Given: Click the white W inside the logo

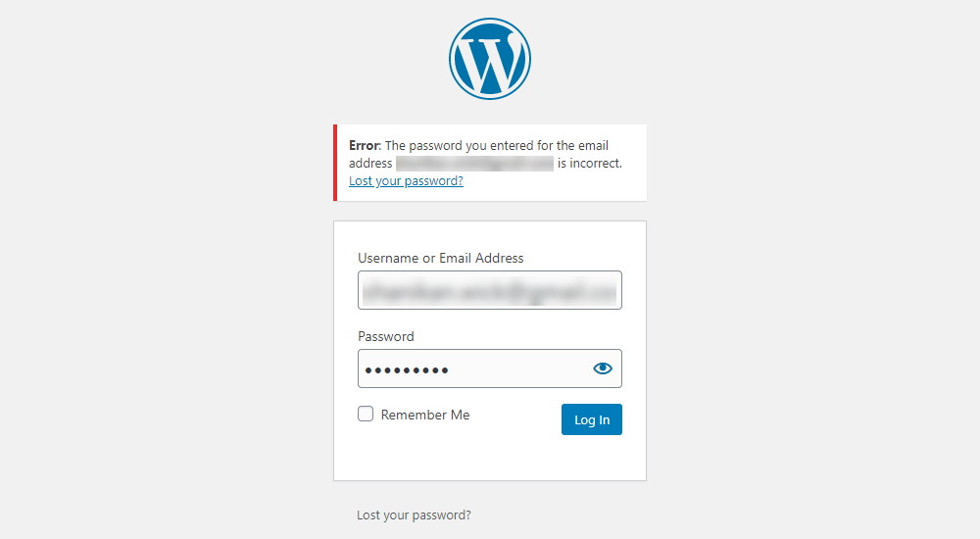Looking at the screenshot, I should click(489, 61).
